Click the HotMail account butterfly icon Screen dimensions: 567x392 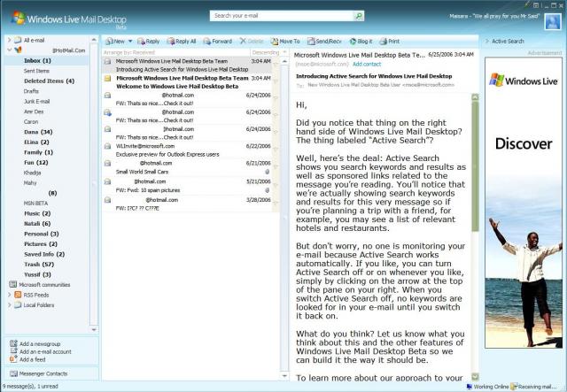tap(18, 50)
